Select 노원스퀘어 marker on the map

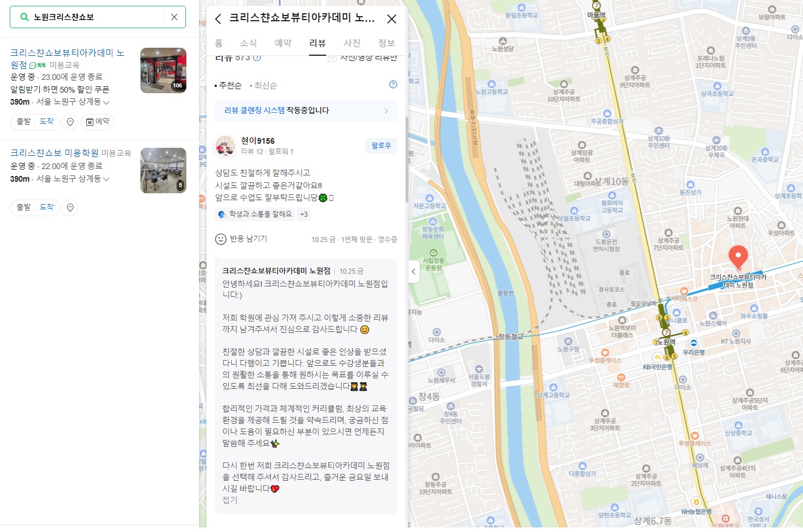tap(713, 316)
